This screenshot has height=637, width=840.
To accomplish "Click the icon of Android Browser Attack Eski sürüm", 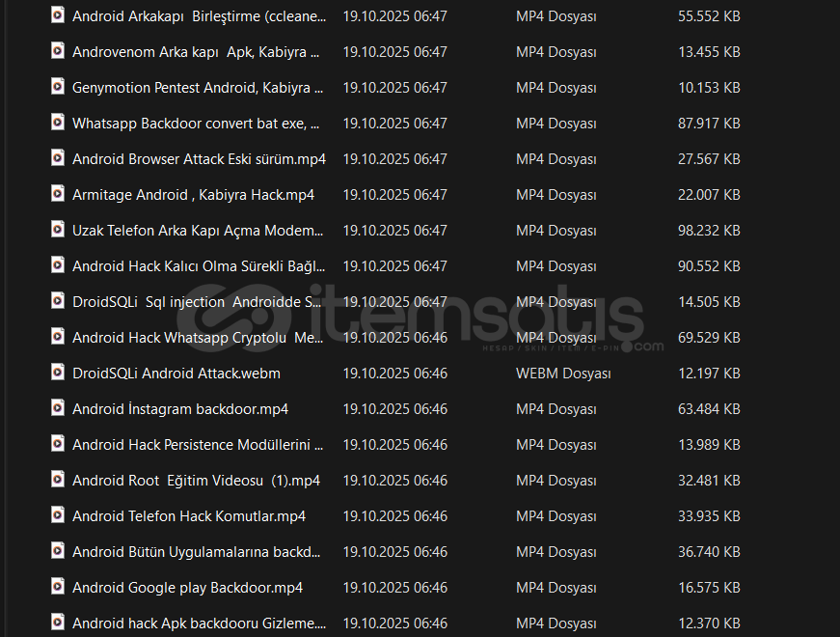I will coord(57,157).
